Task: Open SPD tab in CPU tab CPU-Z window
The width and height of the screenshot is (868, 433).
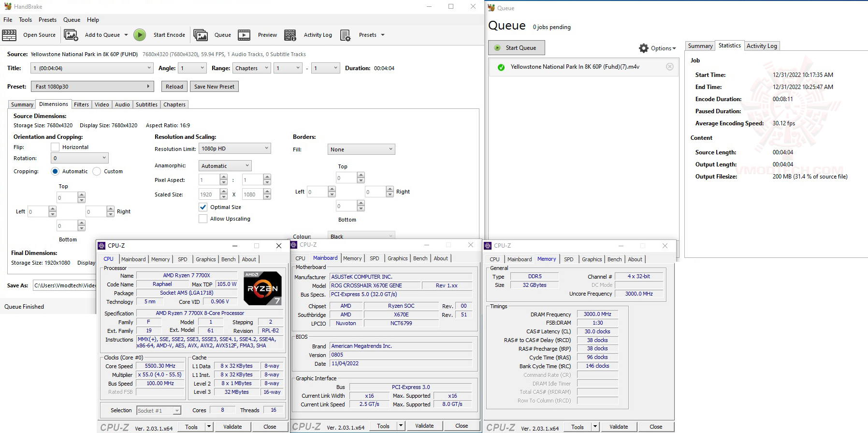Action: click(182, 259)
